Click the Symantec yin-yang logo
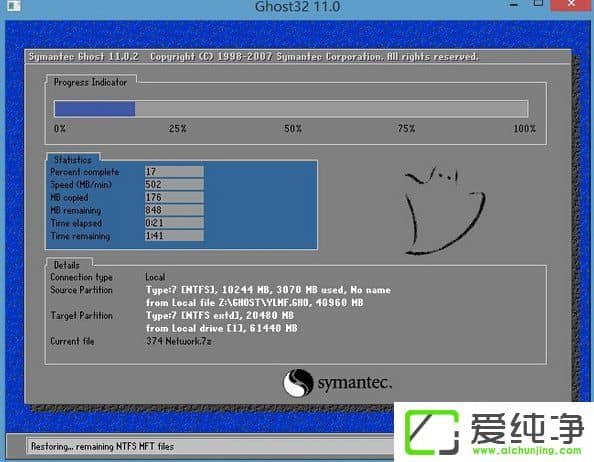Viewport: 594px width, 462px height. click(298, 383)
